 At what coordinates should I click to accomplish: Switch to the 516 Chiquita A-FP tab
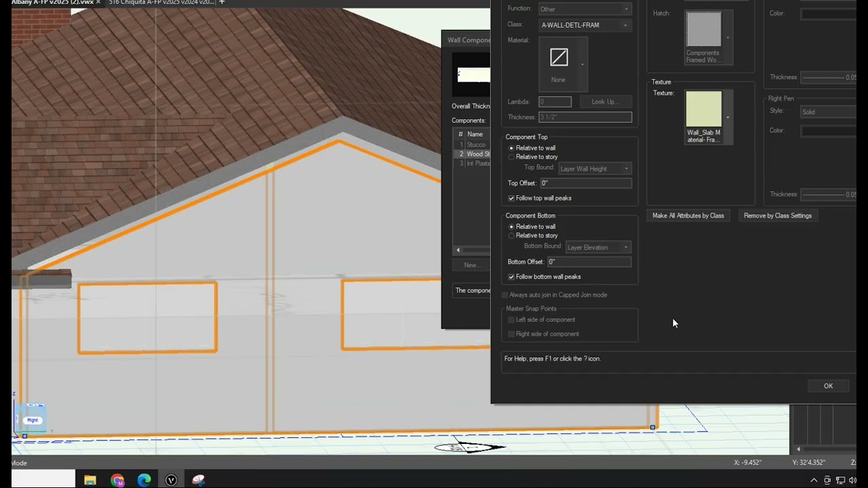[161, 3]
